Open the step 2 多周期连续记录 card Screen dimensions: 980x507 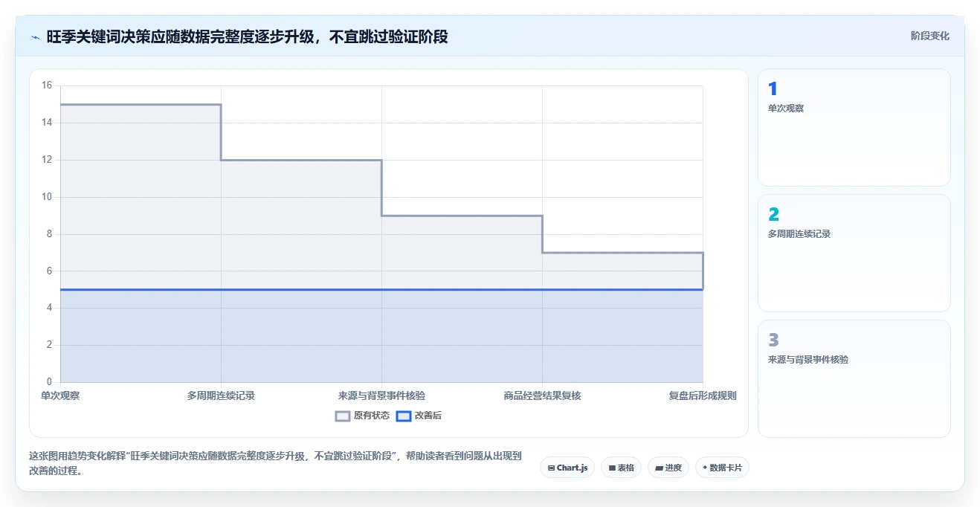pyautogui.click(x=854, y=253)
